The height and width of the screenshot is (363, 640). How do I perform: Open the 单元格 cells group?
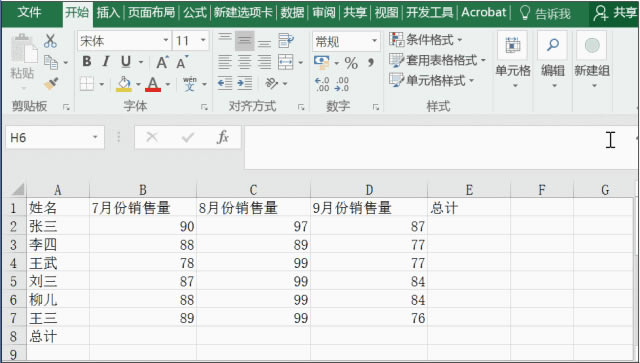point(513,61)
